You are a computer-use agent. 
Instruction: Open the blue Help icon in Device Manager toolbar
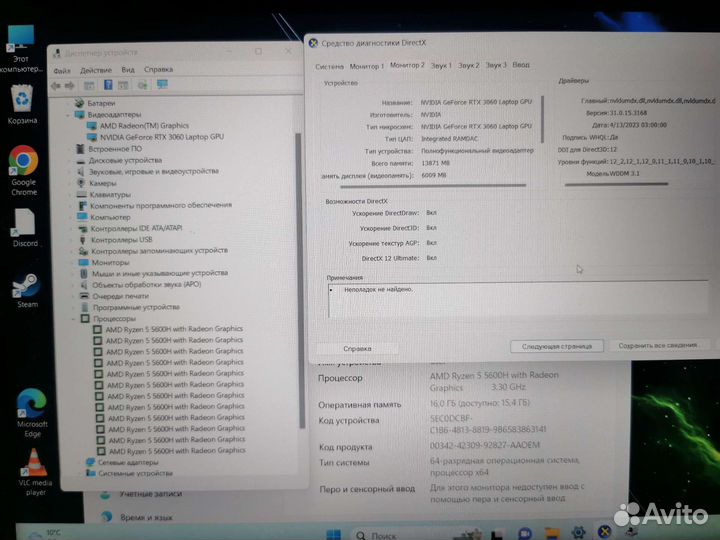point(108,85)
